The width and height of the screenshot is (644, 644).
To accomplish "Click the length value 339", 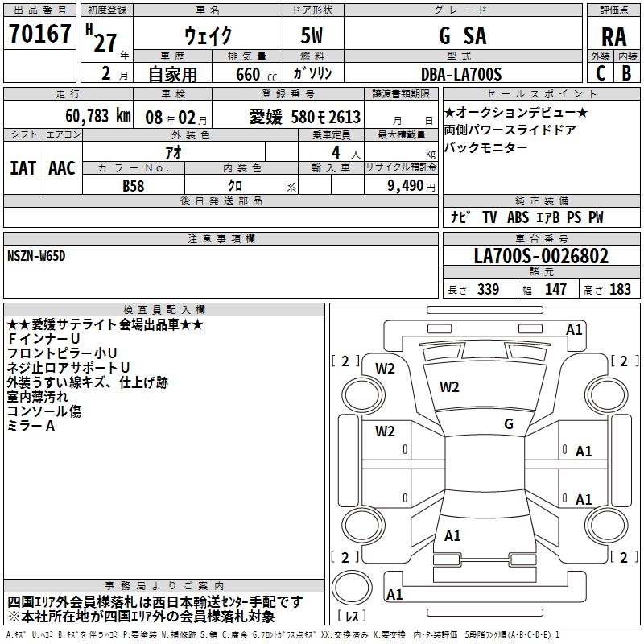I will point(489,289).
